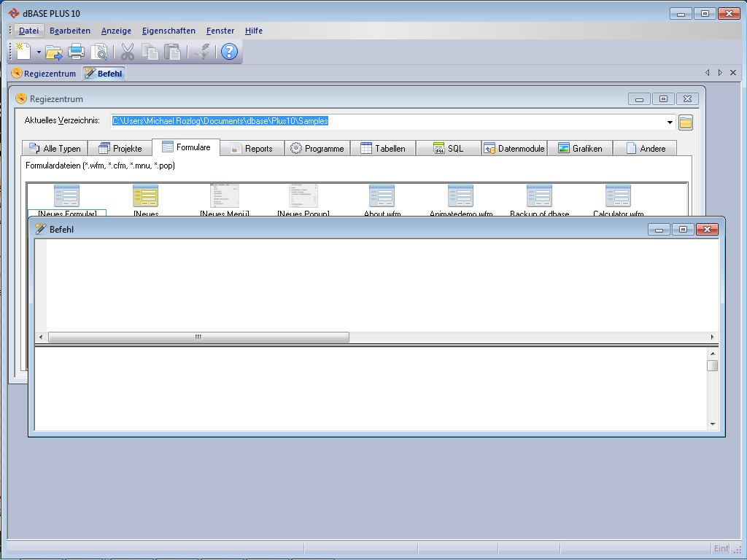Click the results pane scroll down arrow
The height and width of the screenshot is (560, 747).
pos(713,424)
